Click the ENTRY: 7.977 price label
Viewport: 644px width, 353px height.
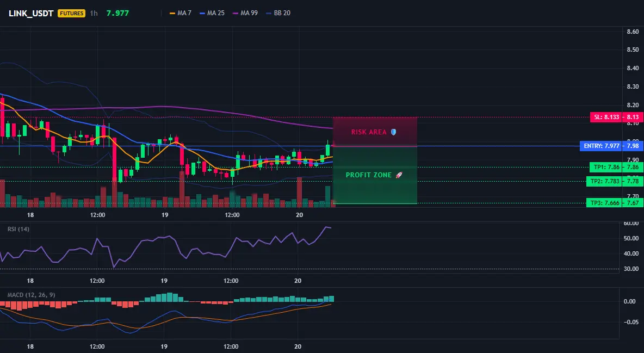[x=600, y=146]
